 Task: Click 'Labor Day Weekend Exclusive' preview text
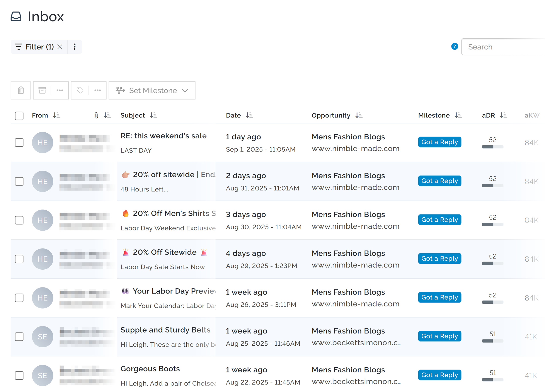[x=168, y=228]
